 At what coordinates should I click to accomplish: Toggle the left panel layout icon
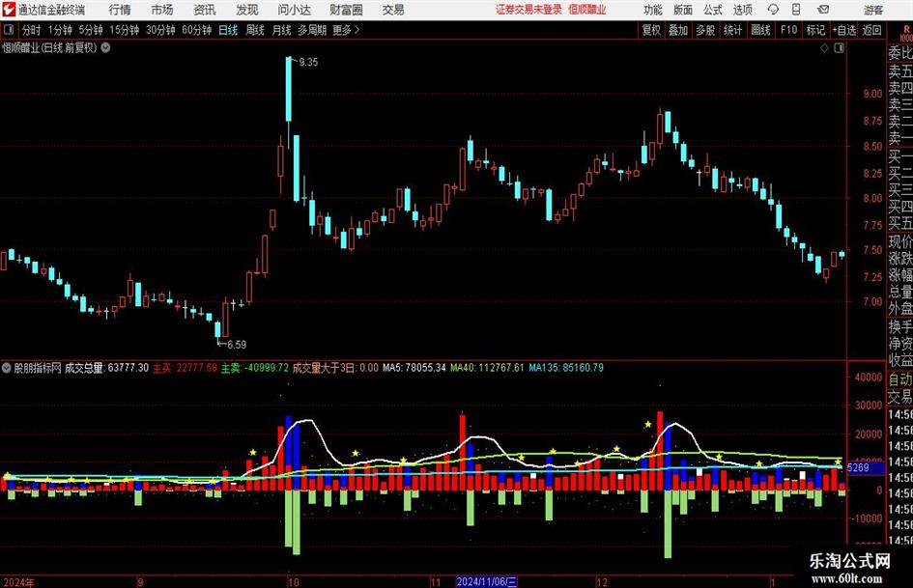(x=9, y=30)
